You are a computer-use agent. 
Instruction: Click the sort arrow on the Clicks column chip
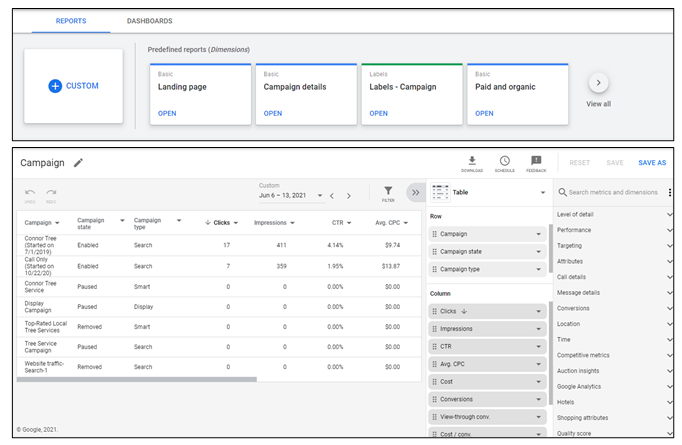click(464, 311)
